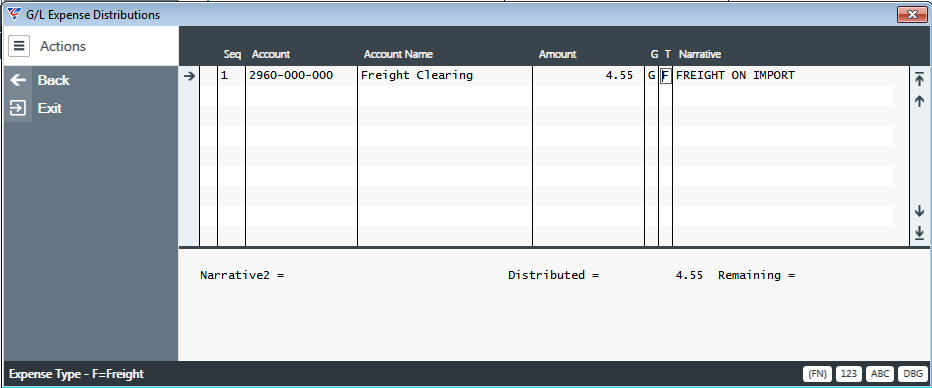Click the FREIGHT ON IMPORT narrative cell

(735, 75)
